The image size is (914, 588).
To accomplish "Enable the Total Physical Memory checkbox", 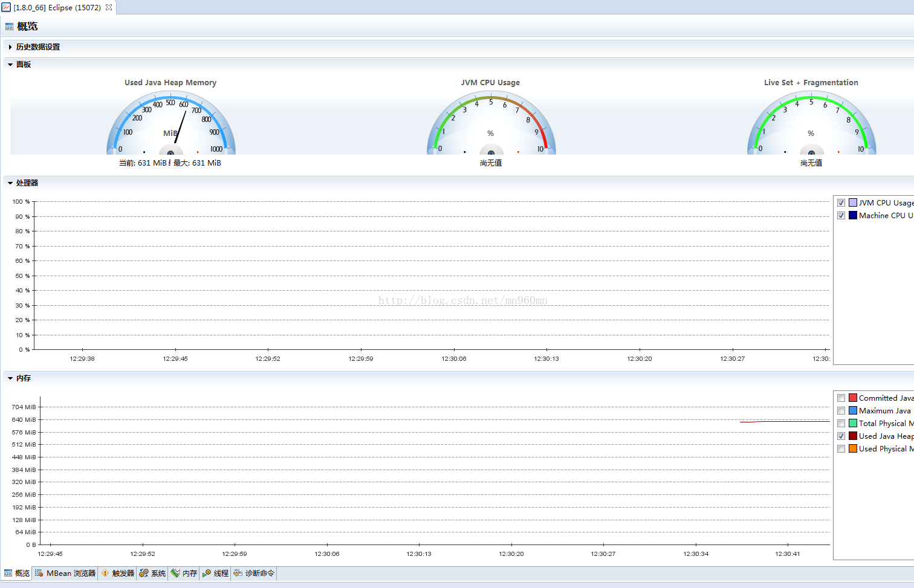I will tap(841, 424).
